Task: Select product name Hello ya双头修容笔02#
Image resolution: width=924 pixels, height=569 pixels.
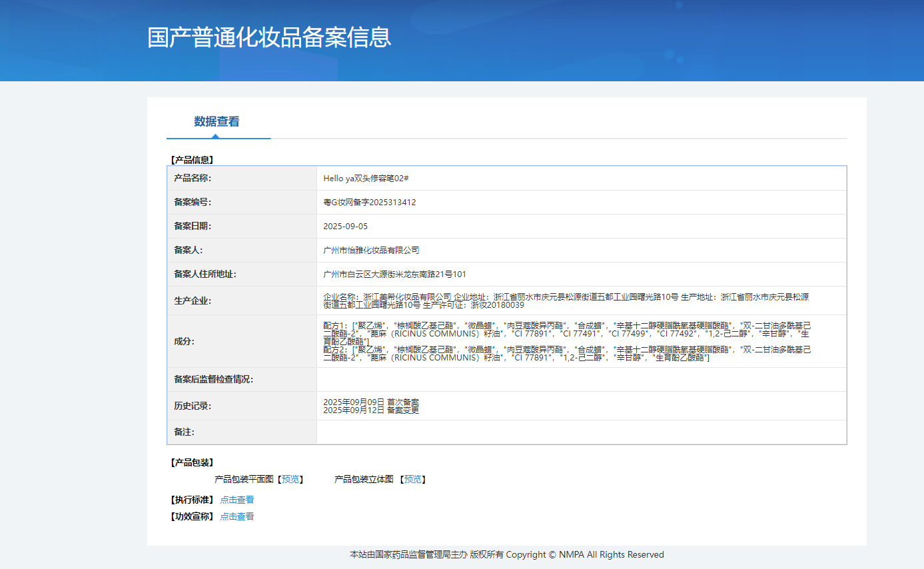Action: [366, 178]
